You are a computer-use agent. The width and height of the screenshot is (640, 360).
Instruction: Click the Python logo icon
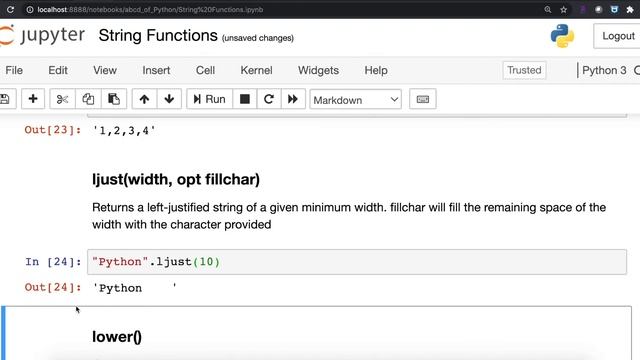click(562, 36)
